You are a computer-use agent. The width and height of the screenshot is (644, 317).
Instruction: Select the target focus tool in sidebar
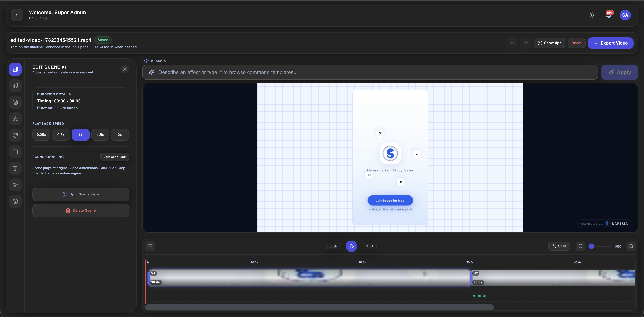pyautogui.click(x=15, y=102)
